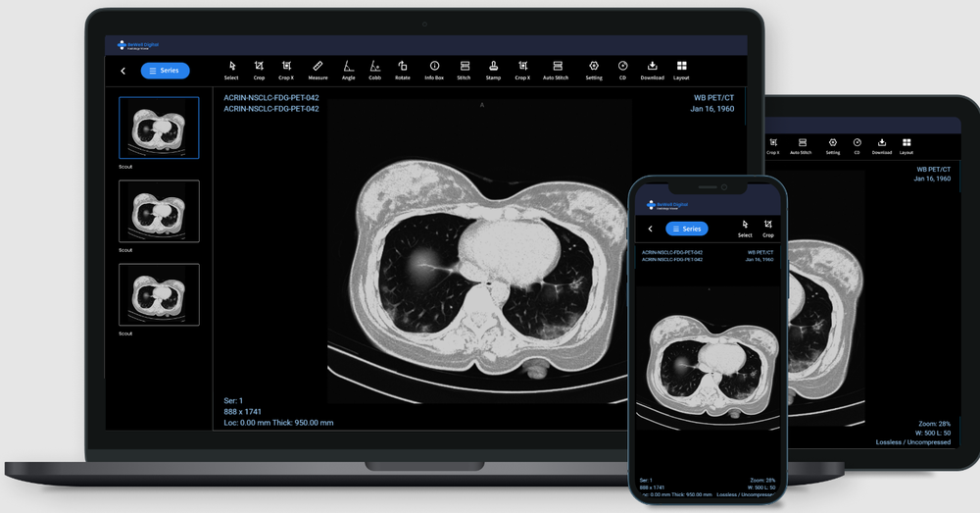
Task: Select the Stitch tool beside Info Box
Action: pyautogui.click(x=464, y=70)
